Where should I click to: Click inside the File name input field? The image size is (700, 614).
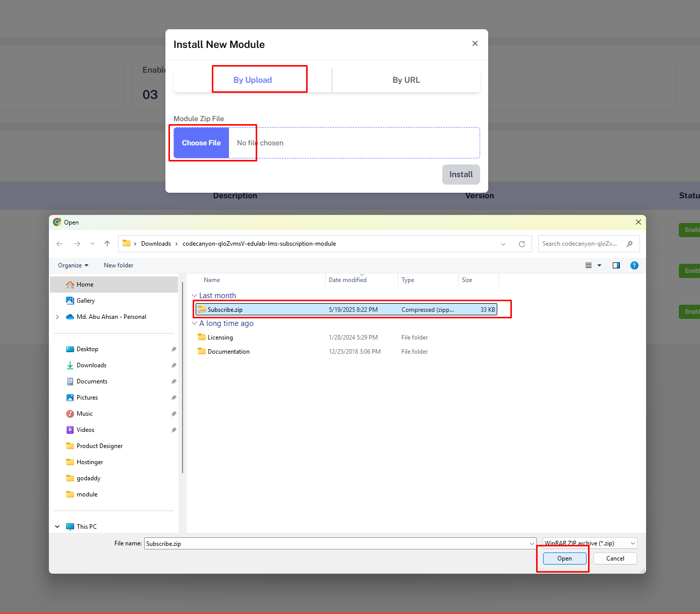click(338, 543)
